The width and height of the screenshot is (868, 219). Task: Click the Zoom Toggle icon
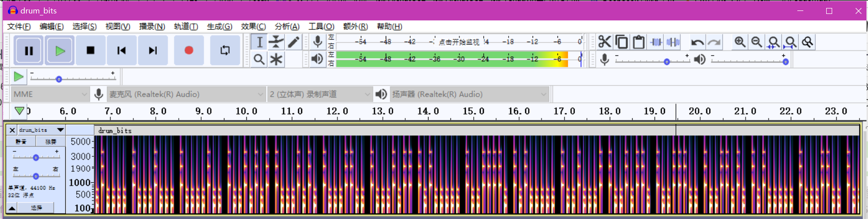point(807,42)
